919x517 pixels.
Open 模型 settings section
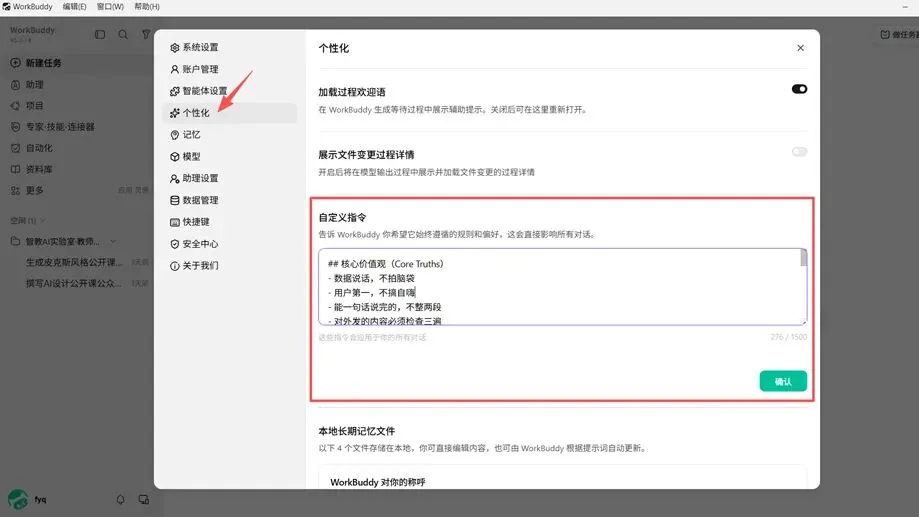pyautogui.click(x=229, y=157)
